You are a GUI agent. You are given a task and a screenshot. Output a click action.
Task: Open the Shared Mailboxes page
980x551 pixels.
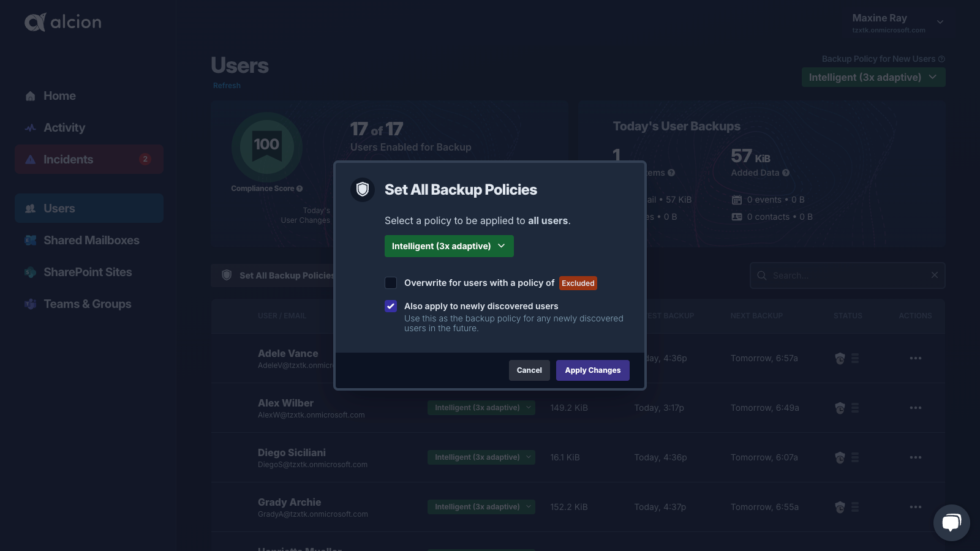(29, 240)
